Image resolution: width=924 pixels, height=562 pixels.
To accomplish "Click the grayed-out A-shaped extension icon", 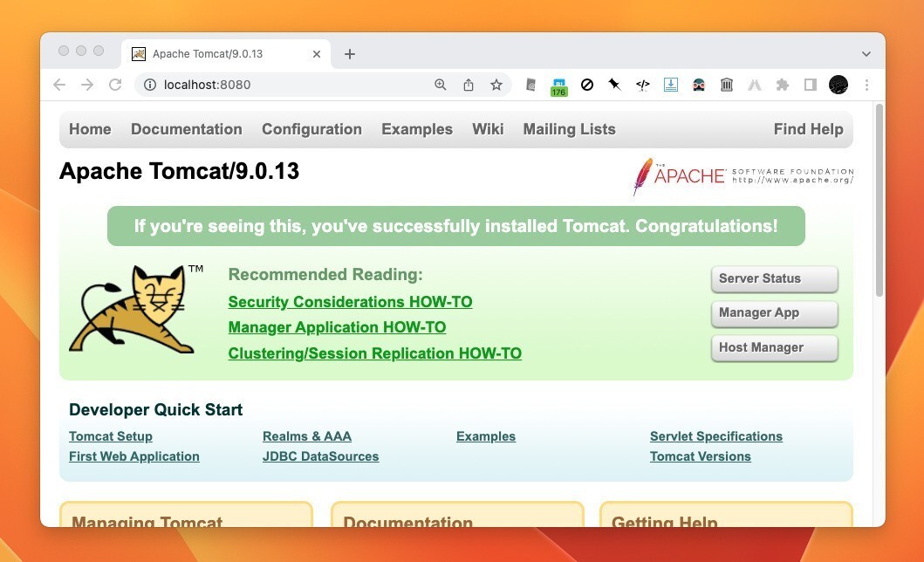I will click(x=754, y=85).
